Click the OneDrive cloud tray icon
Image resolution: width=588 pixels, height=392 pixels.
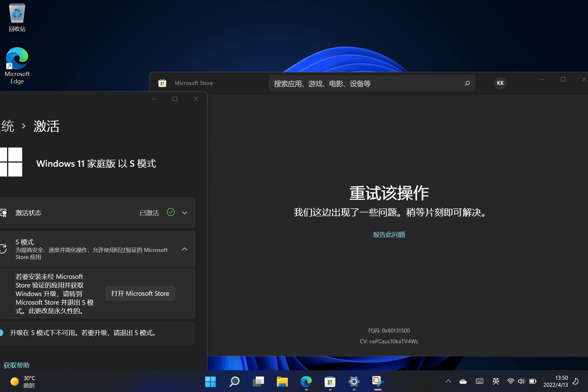[463, 381]
